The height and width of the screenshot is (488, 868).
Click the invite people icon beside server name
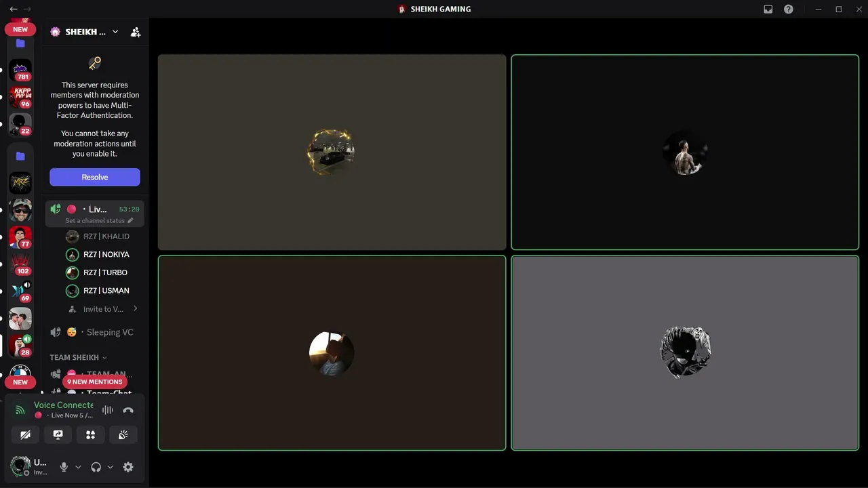[136, 32]
